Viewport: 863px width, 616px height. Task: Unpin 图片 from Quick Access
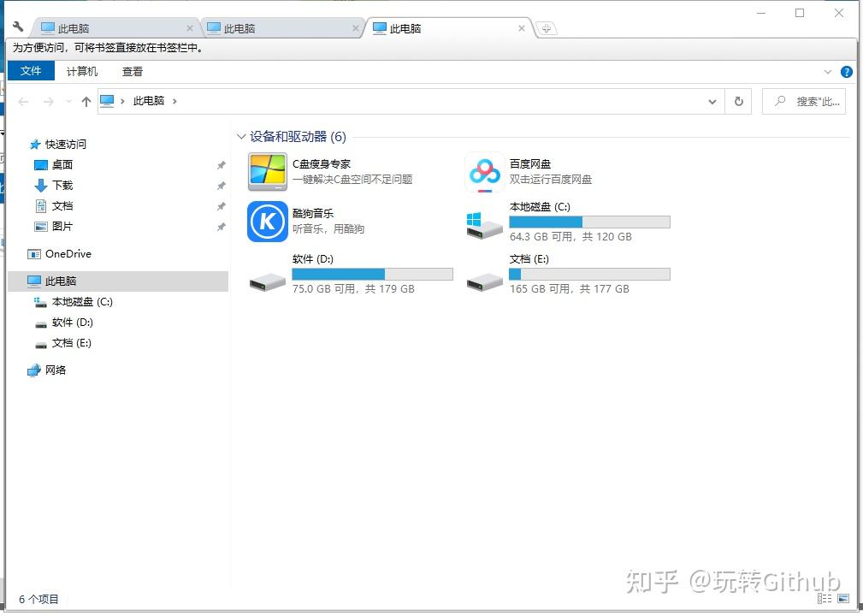[221, 226]
